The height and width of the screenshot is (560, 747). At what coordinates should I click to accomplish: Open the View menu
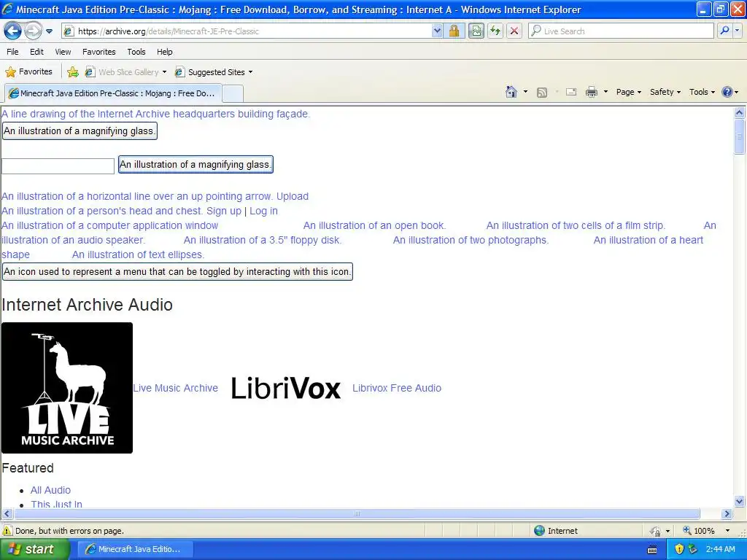coord(63,52)
